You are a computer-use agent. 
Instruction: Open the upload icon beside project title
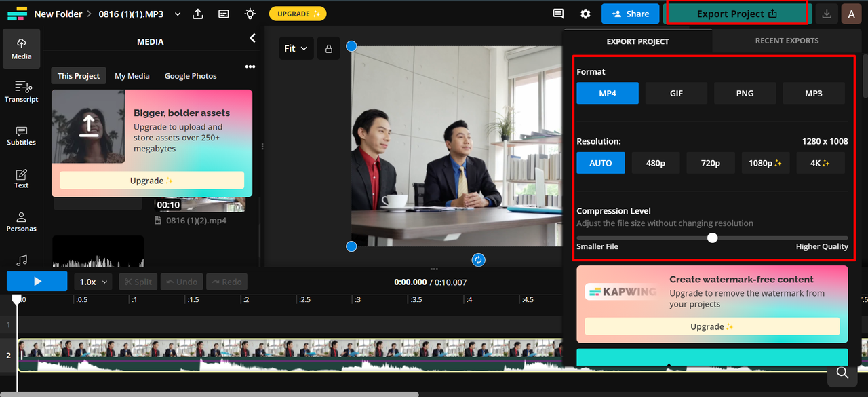tap(198, 14)
